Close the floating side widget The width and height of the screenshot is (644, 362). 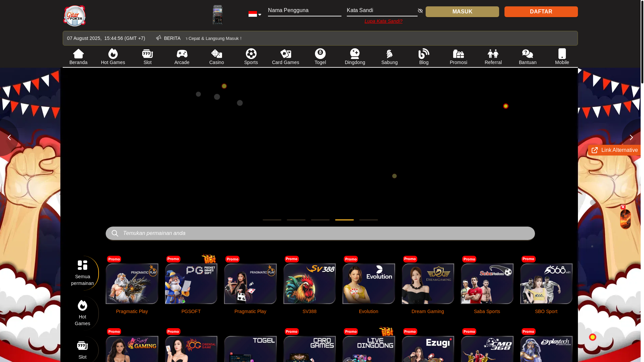click(623, 207)
